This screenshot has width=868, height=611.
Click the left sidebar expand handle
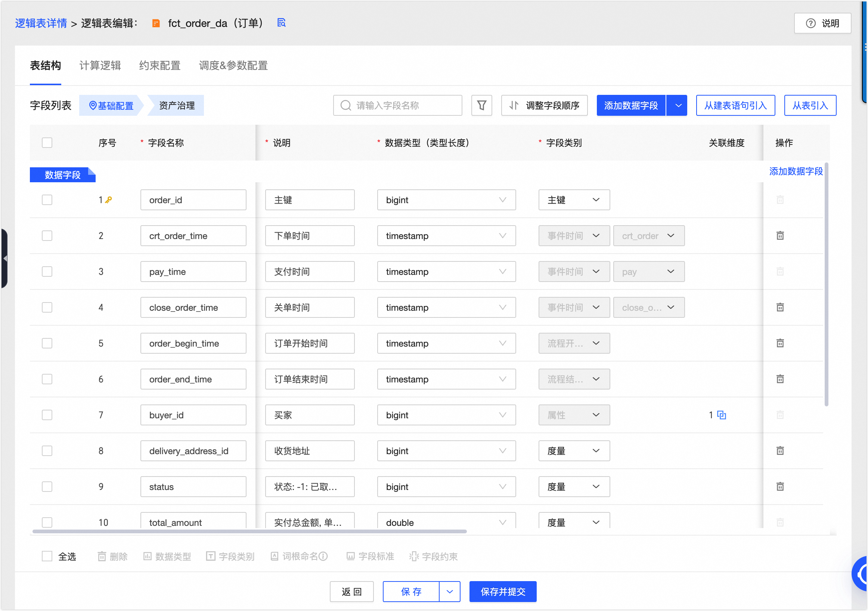point(4,258)
